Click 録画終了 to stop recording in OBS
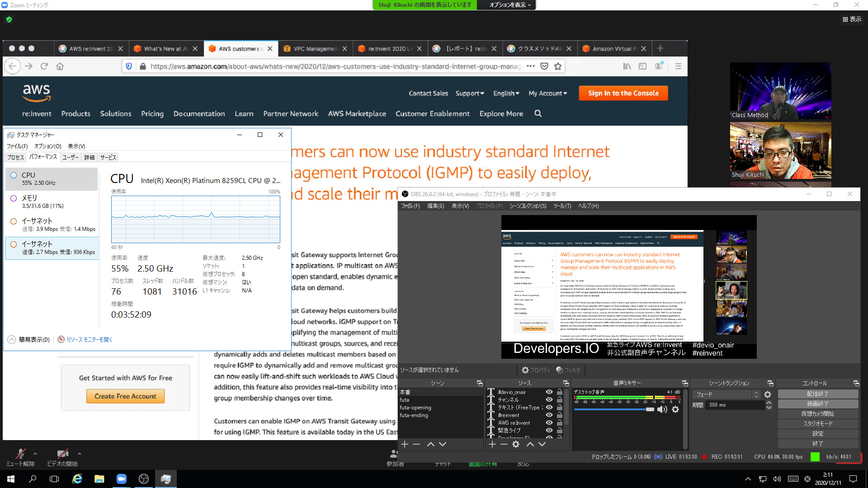 coord(818,404)
